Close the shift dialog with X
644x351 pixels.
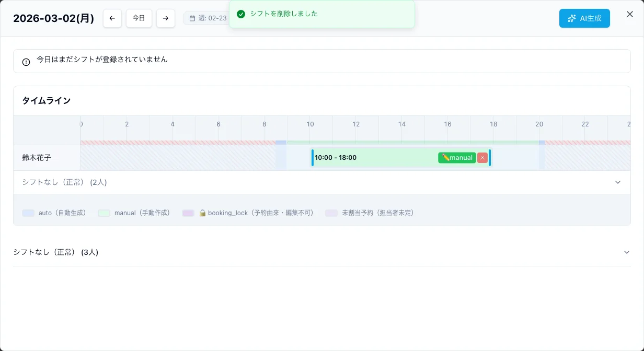(x=630, y=14)
